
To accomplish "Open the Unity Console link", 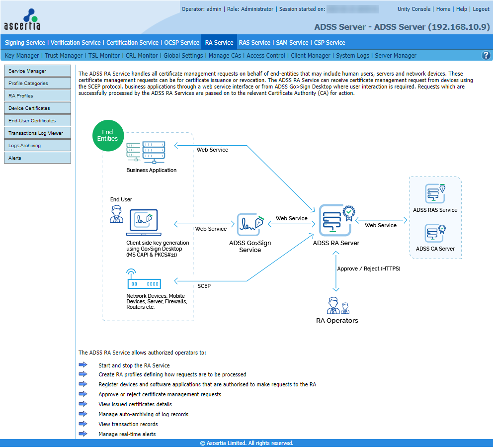I will (x=414, y=9).
